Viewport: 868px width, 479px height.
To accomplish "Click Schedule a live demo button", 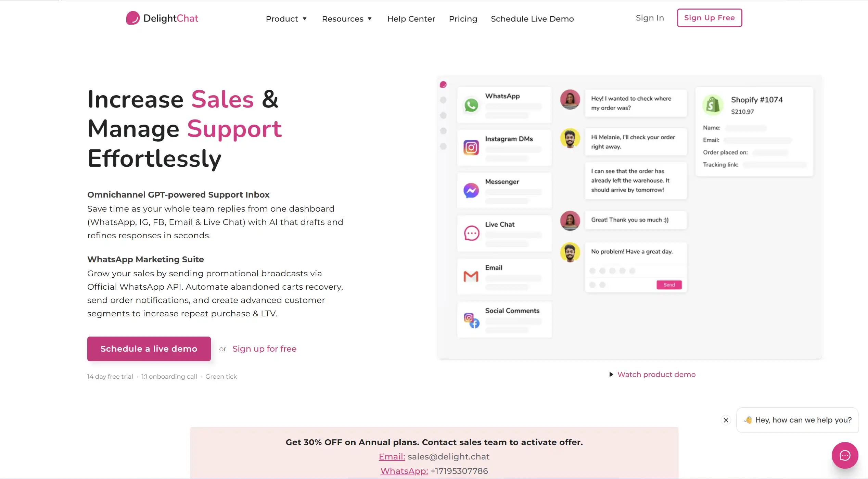I will point(149,349).
